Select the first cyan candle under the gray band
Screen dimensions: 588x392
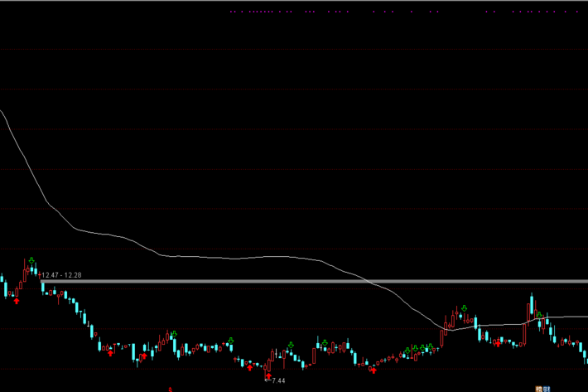click(x=43, y=288)
